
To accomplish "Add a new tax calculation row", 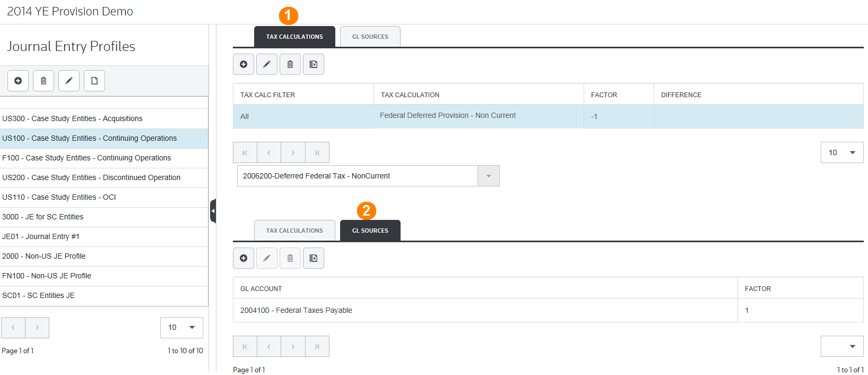I will tap(244, 64).
